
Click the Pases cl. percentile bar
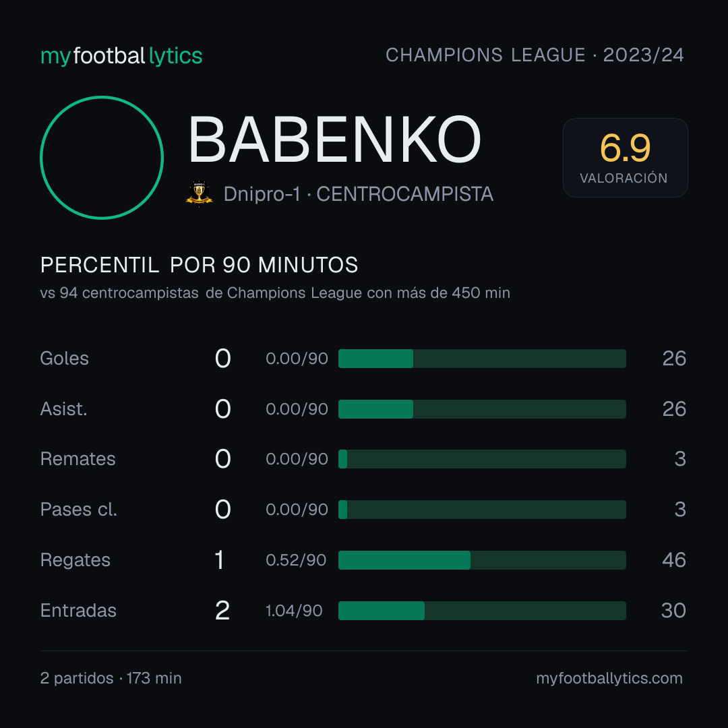coord(482,510)
